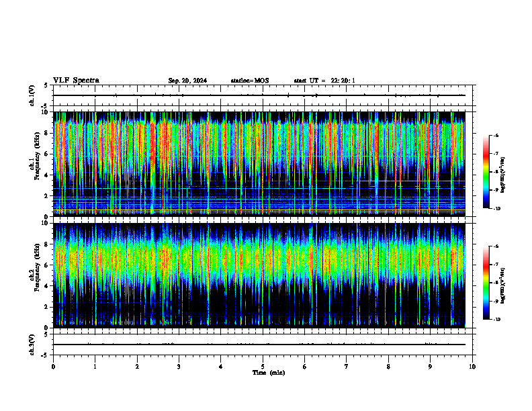Click the '5' tick label on ch.1(V) axis
This screenshot has width=532, height=411.
(46, 86)
